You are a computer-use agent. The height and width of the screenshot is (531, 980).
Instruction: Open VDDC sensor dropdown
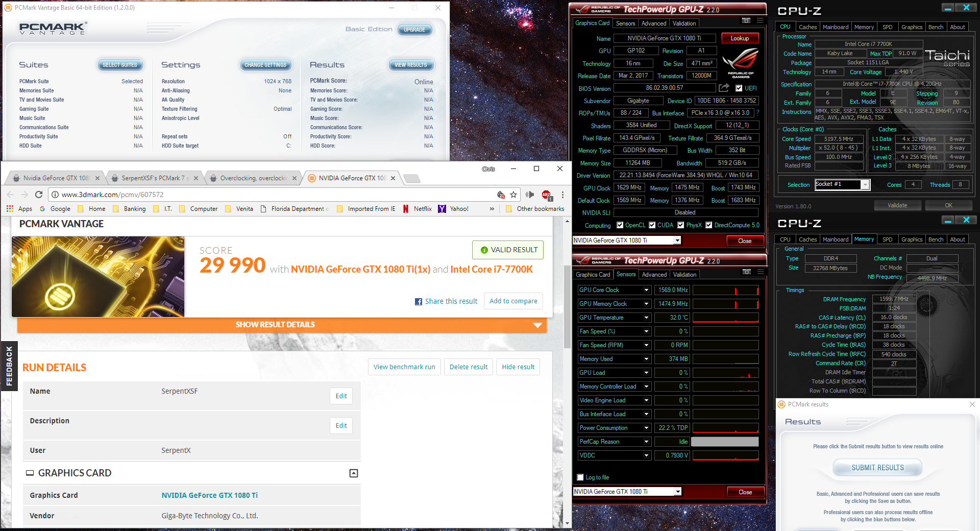(x=646, y=455)
